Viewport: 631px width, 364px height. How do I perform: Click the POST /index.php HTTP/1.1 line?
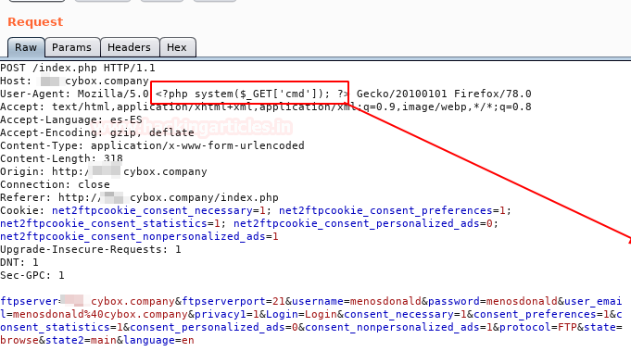click(x=78, y=68)
